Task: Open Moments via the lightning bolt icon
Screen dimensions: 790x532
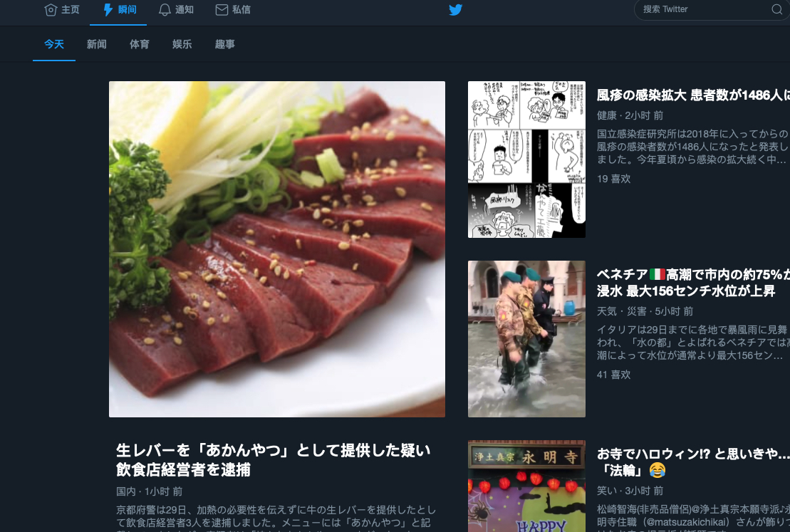Action: tap(108, 9)
